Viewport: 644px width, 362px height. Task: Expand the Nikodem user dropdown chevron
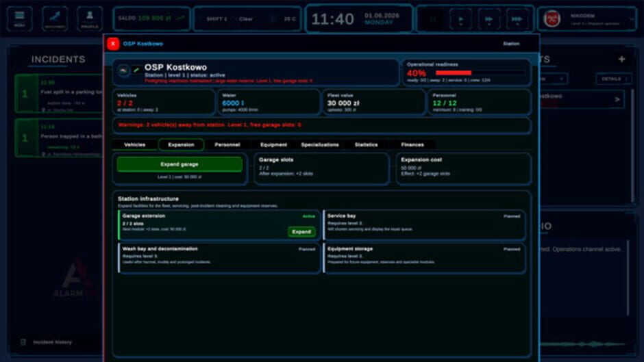pos(631,19)
